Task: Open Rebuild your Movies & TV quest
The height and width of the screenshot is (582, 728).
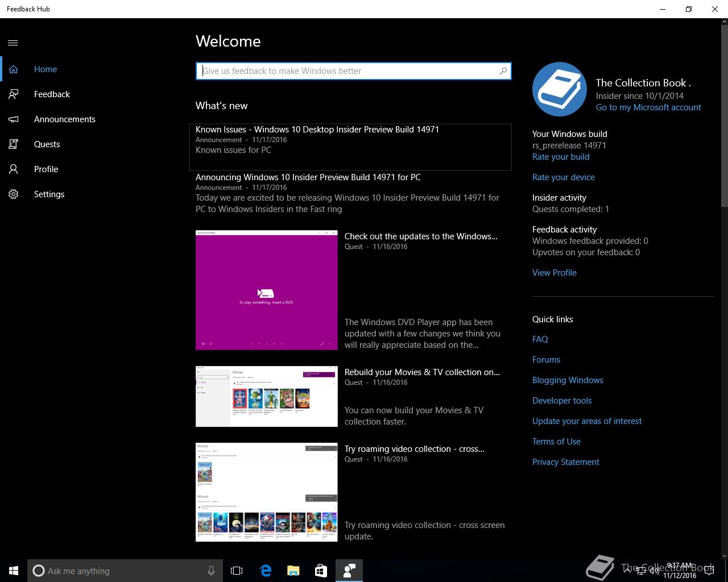Action: click(422, 372)
